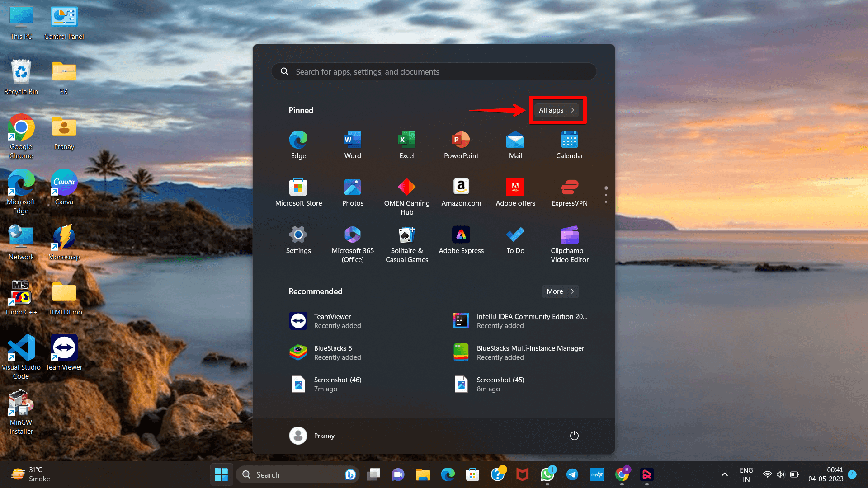
Task: Open the weather widget showing 31°C
Action: coord(31,474)
